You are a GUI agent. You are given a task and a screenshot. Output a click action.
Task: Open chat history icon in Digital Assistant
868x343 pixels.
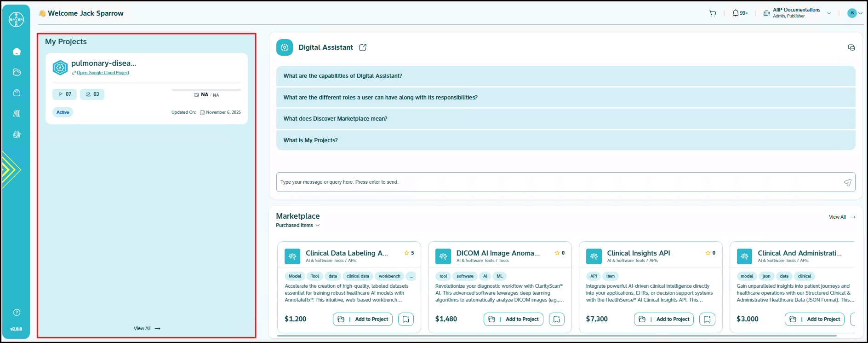[851, 47]
